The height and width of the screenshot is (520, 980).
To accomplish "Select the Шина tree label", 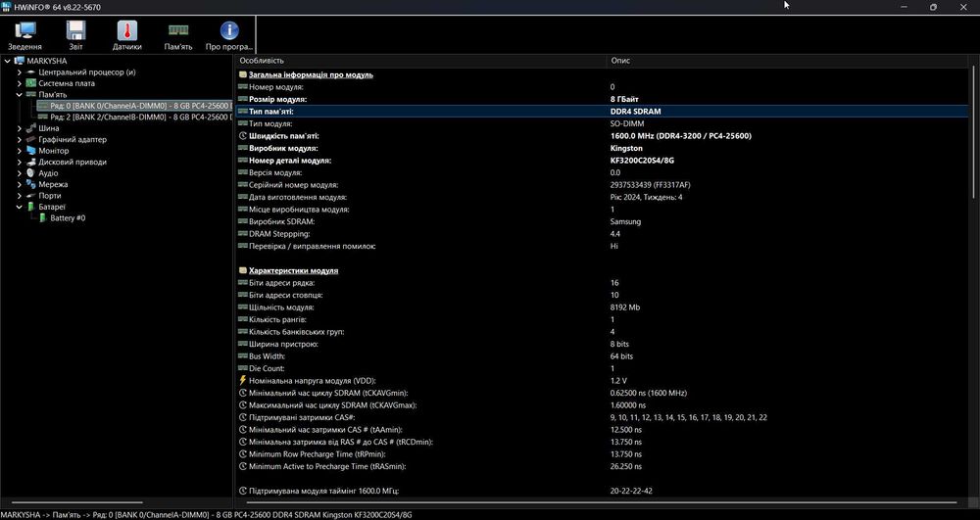I will pyautogui.click(x=49, y=128).
